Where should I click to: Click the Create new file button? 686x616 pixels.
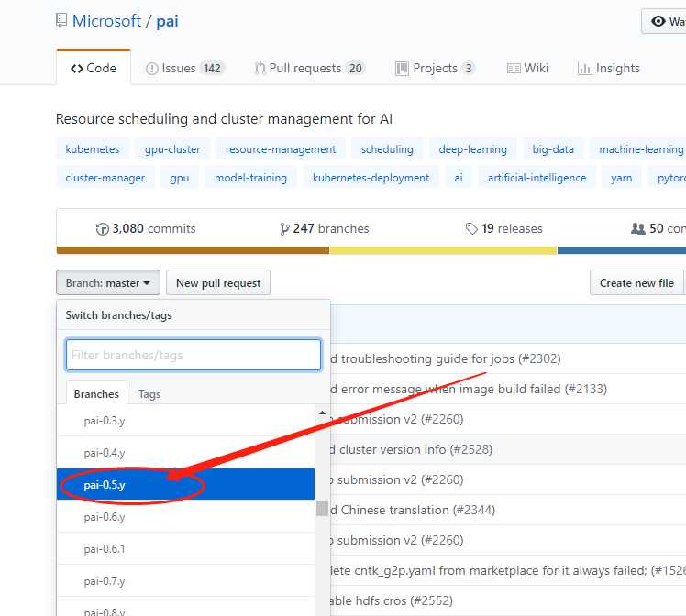click(x=636, y=283)
